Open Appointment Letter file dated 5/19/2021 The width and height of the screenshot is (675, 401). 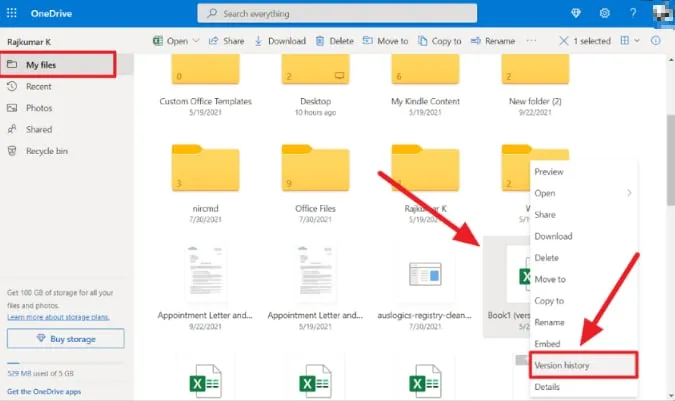(316, 287)
